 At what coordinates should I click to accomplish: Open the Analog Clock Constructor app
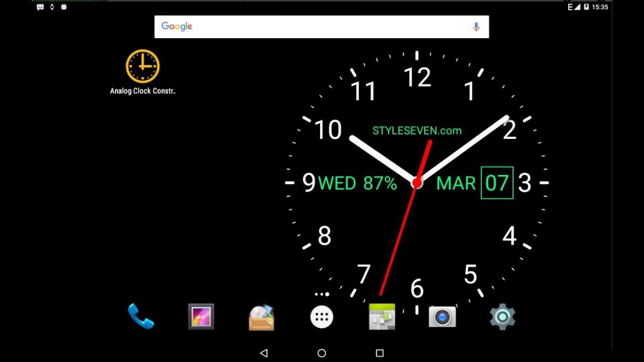(142, 66)
